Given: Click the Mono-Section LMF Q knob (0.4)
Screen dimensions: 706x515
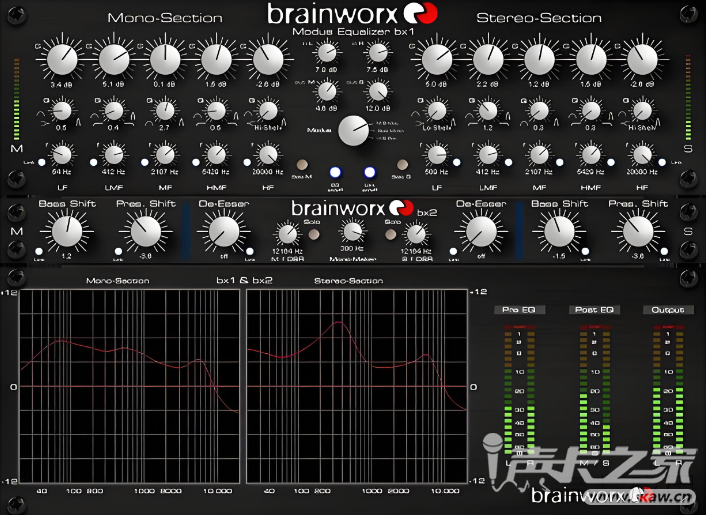Looking at the screenshot, I should tap(114, 111).
